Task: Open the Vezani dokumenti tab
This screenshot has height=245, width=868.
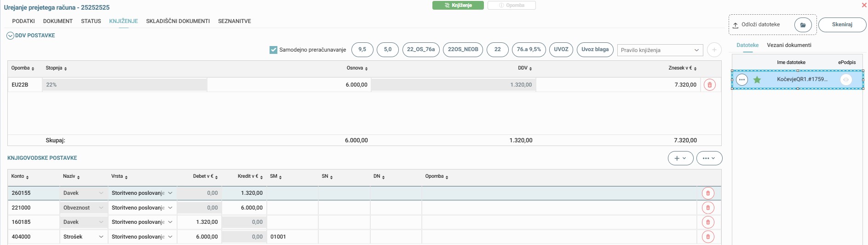Action: tap(788, 45)
